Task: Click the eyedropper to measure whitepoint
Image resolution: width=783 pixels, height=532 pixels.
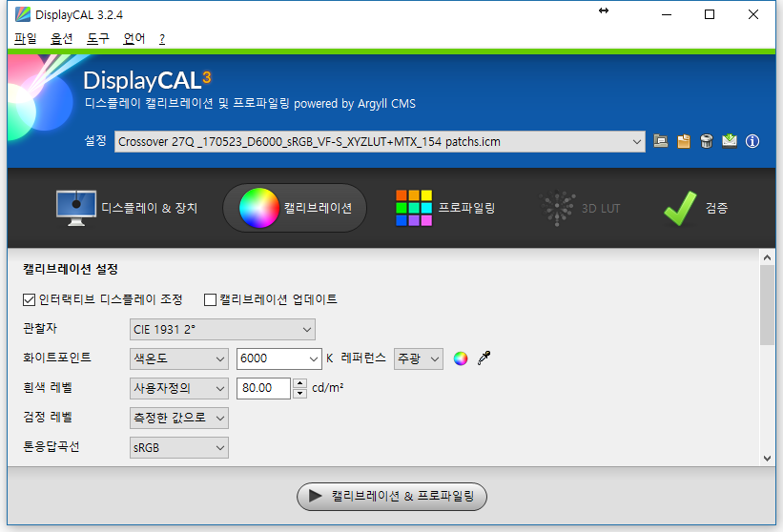Action: click(x=484, y=358)
